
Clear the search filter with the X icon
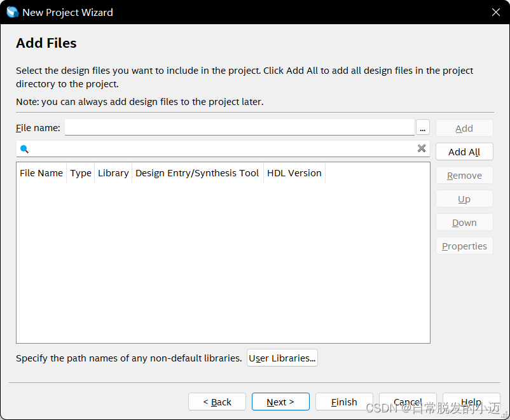pos(422,148)
